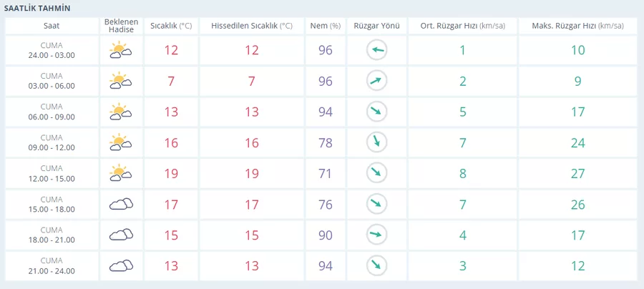
Task: Select the CUMA 12.00 - 15.00 time cell
Action: click(x=52, y=173)
